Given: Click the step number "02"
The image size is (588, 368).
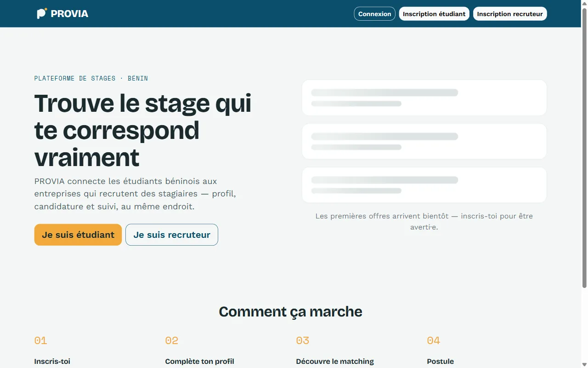Looking at the screenshot, I should 171,340.
